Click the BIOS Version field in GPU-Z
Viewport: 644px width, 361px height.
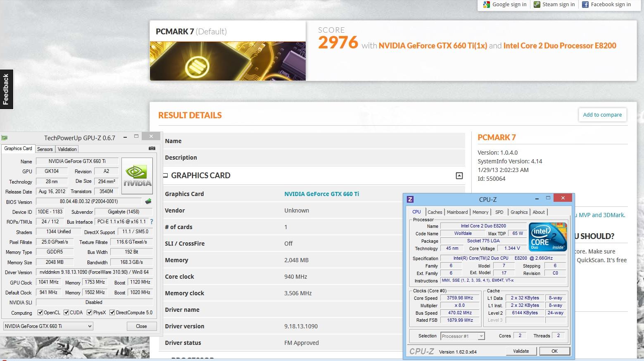tap(89, 201)
